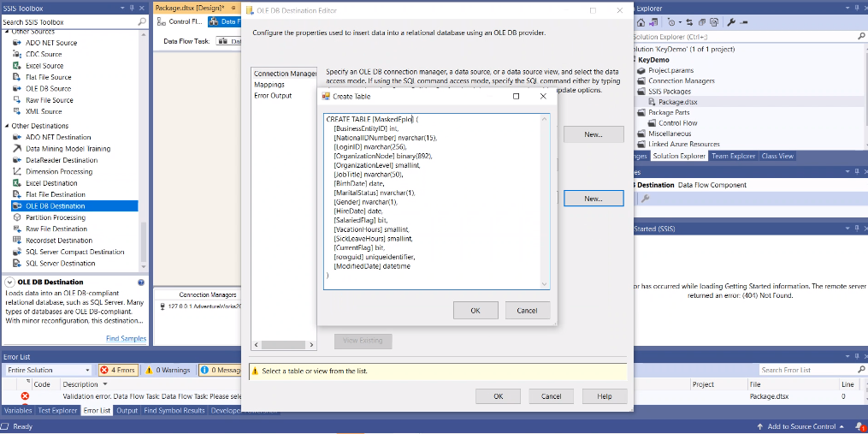Select Partition Processing item

(x=56, y=217)
